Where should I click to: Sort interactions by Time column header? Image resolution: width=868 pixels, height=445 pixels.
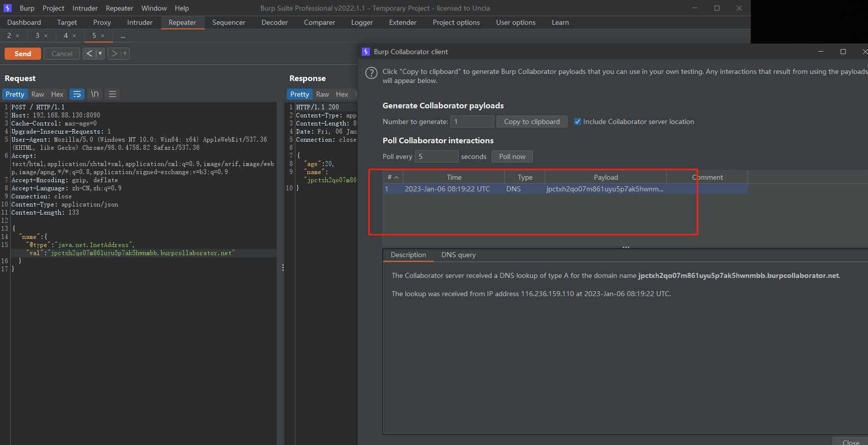(454, 177)
